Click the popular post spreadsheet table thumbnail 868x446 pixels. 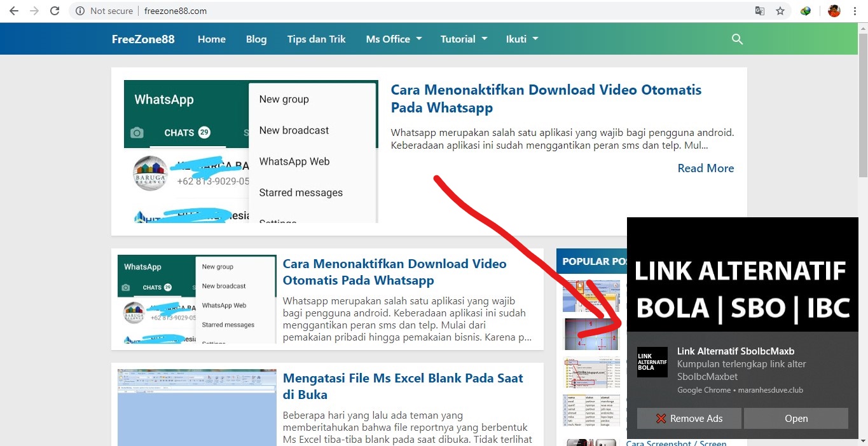(x=591, y=410)
